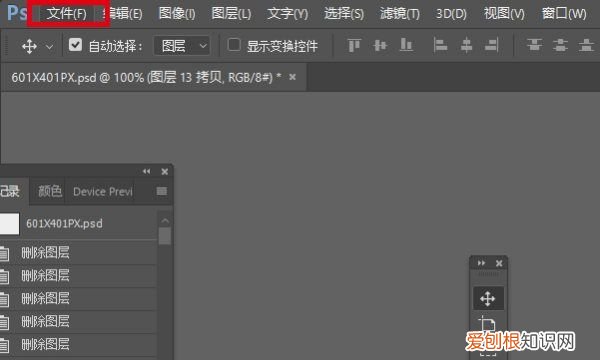The image size is (600, 360).
Task: Close the floating tools panel
Action: point(499,263)
